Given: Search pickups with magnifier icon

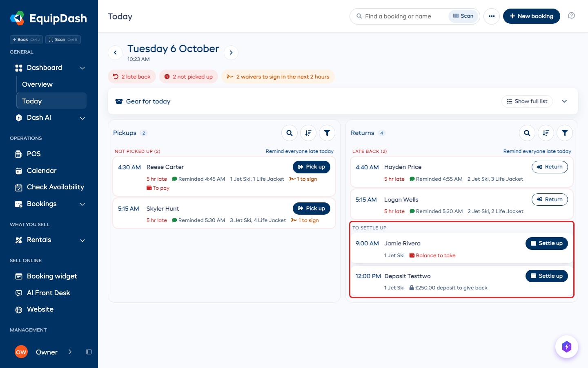Looking at the screenshot, I should coord(290,133).
